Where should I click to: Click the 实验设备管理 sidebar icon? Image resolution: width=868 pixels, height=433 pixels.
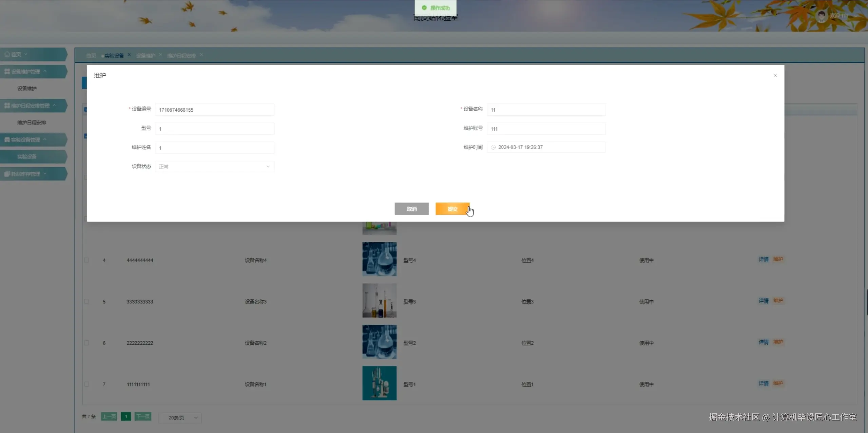click(7, 139)
